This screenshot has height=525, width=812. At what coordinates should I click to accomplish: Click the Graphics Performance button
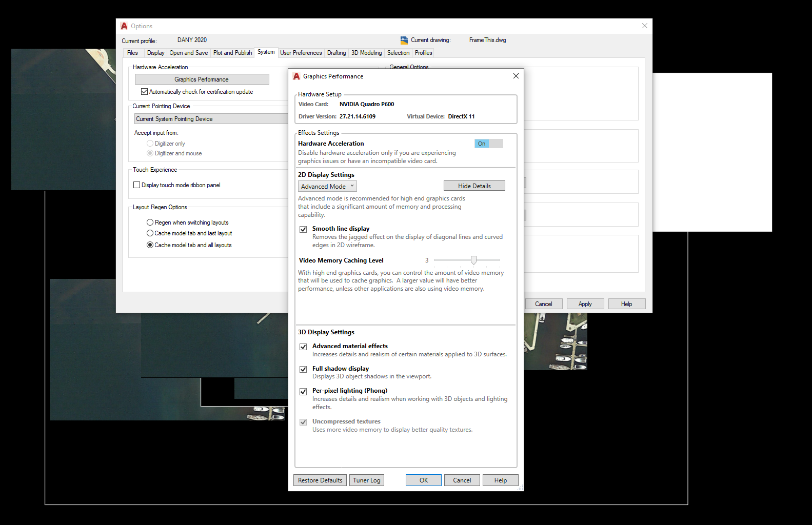click(202, 79)
